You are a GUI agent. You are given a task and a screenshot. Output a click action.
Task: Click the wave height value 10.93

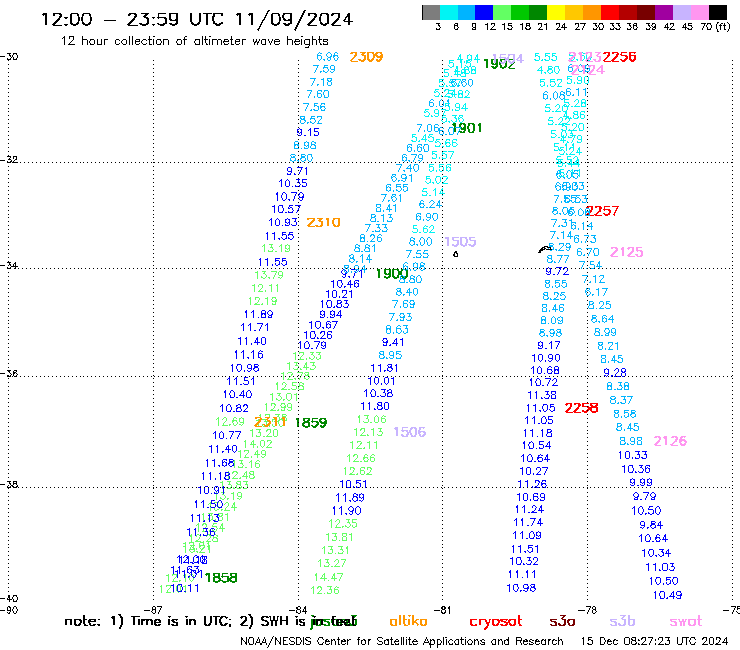[283, 222]
